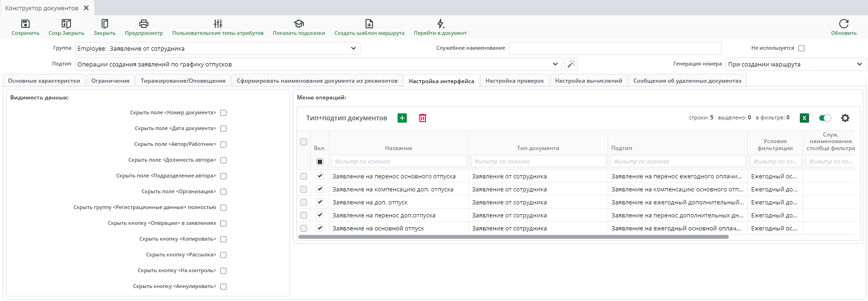This screenshot has height=301, width=868.
Task: Open the Настройка проверок tab
Action: point(514,81)
